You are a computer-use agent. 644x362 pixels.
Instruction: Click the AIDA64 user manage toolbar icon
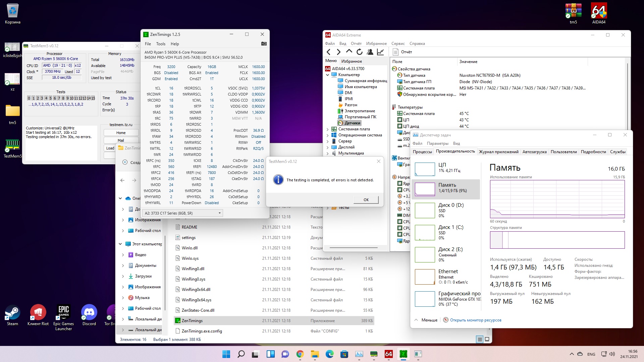(370, 52)
